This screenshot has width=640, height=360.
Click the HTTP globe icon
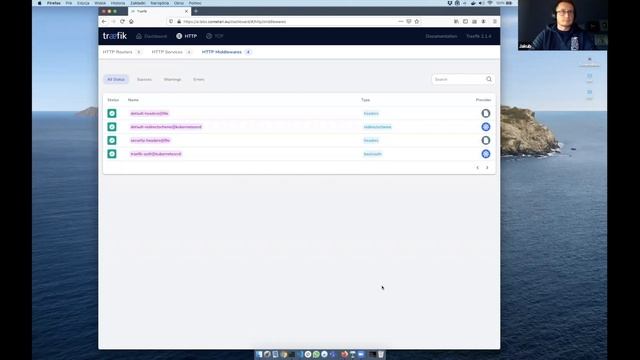(x=179, y=36)
